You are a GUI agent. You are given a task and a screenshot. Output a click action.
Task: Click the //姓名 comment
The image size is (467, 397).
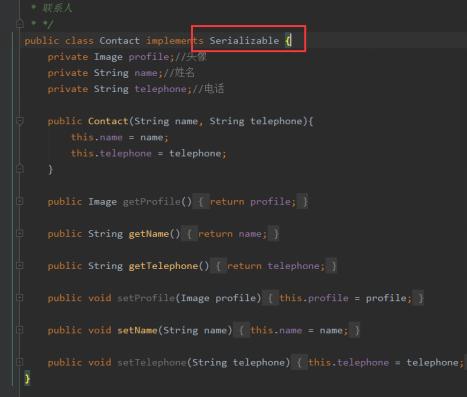point(179,73)
